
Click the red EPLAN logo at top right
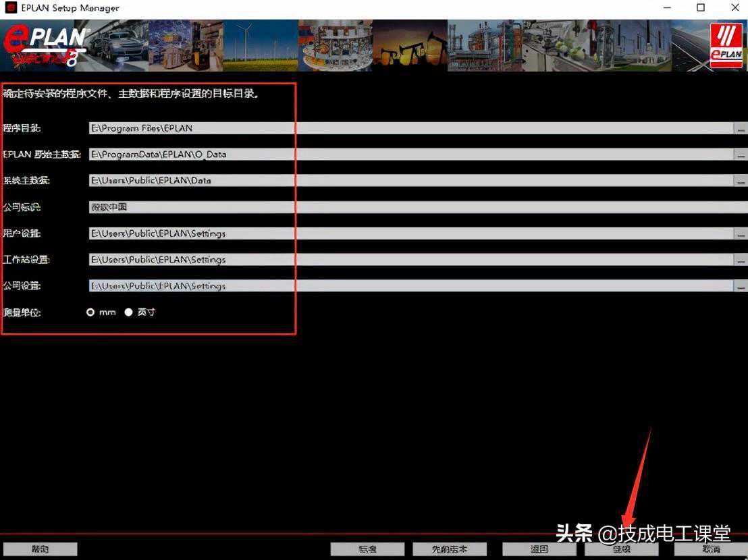click(x=726, y=46)
